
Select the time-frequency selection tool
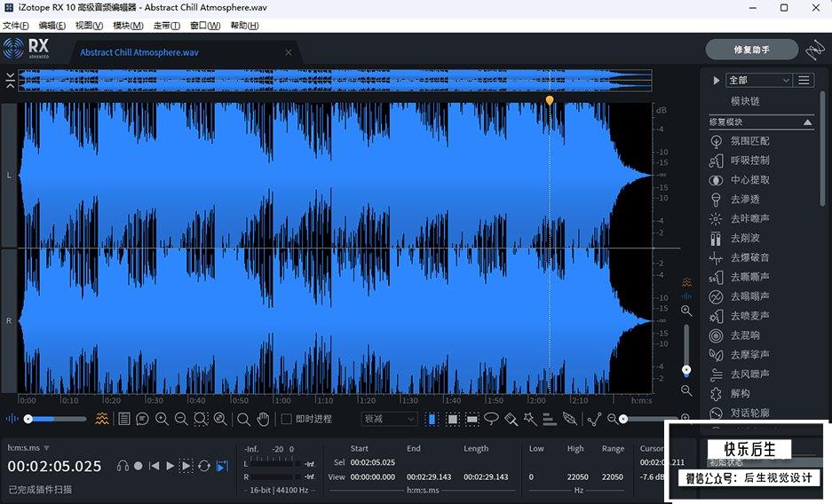pyautogui.click(x=453, y=419)
